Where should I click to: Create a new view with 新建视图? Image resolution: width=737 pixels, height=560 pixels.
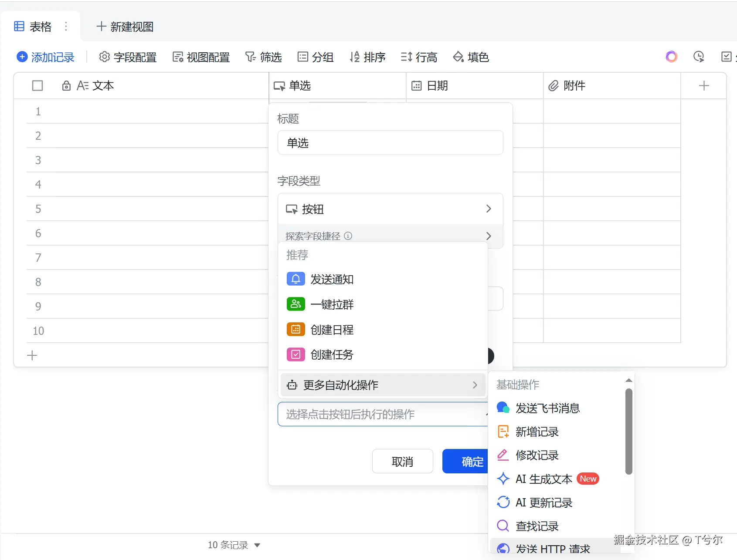pos(125,27)
